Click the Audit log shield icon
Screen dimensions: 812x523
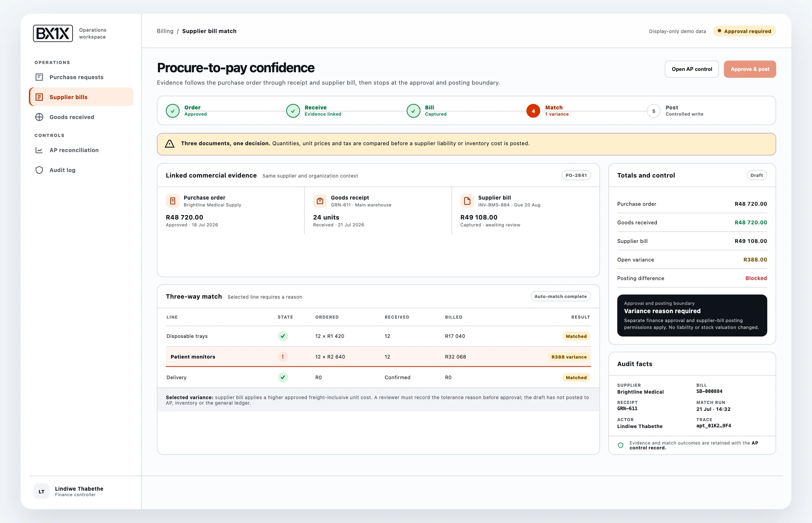click(39, 170)
